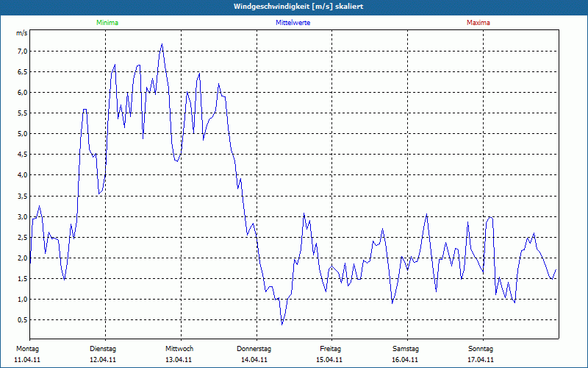Click the 3,0 y-axis value
This screenshot has height=368, width=588.
coord(22,216)
